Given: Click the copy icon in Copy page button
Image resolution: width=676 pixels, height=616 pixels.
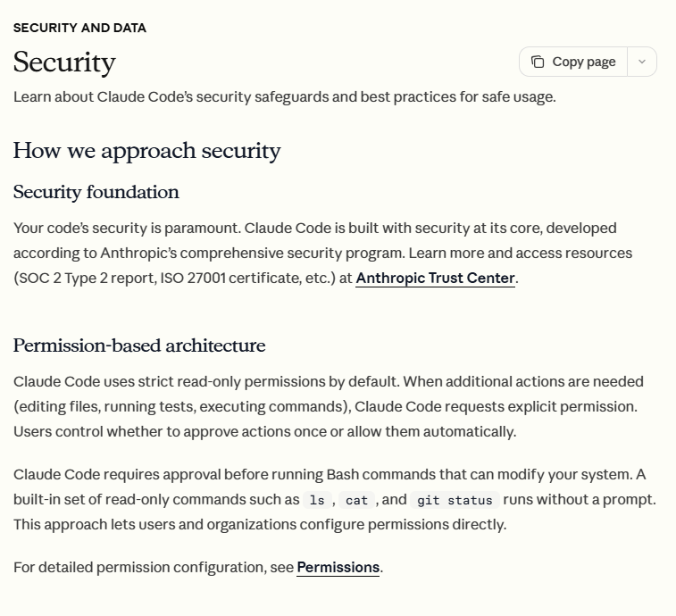Looking at the screenshot, I should pos(538,62).
